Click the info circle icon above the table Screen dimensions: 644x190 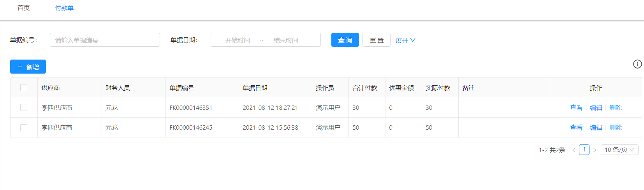[x=637, y=64]
